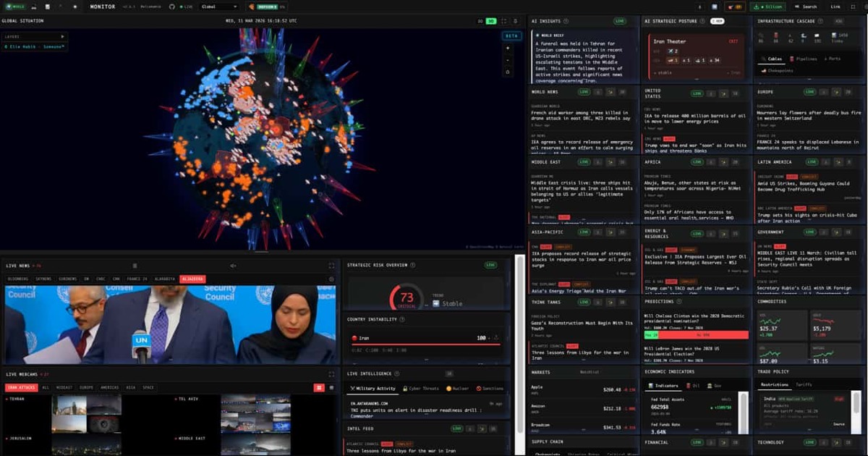Click the download icon beside Iran's instability score
Viewport: 868px width, 456px height.
point(495,339)
